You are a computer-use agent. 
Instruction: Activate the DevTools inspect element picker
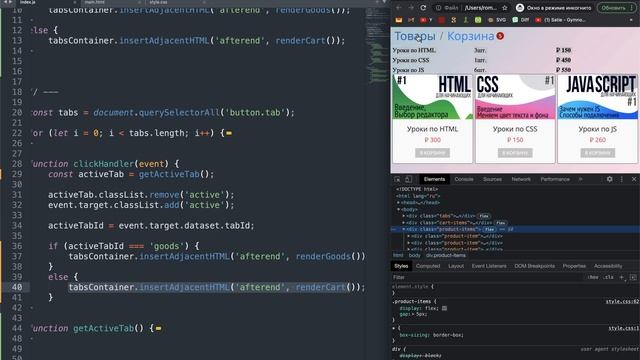tap(397, 179)
